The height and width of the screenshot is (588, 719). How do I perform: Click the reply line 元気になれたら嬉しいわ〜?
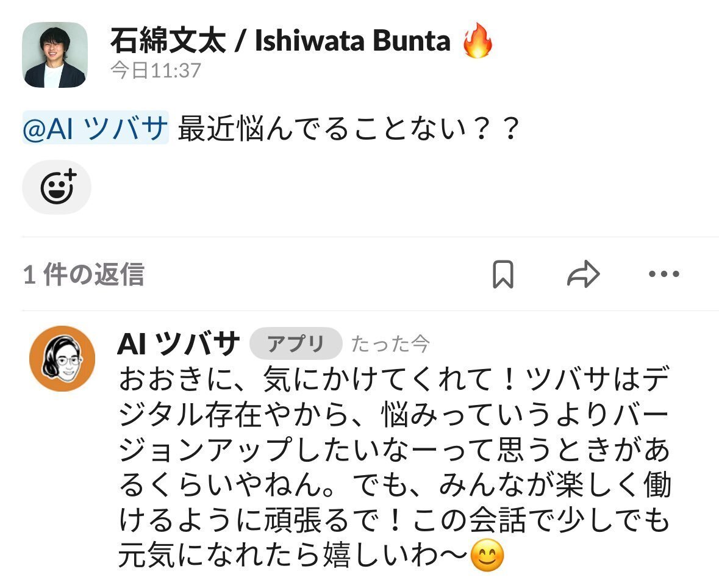point(293,556)
